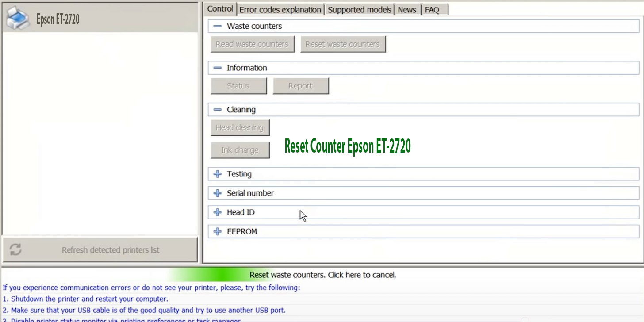The image size is (644, 322).
Task: Open the Supported models tab
Action: click(x=359, y=9)
